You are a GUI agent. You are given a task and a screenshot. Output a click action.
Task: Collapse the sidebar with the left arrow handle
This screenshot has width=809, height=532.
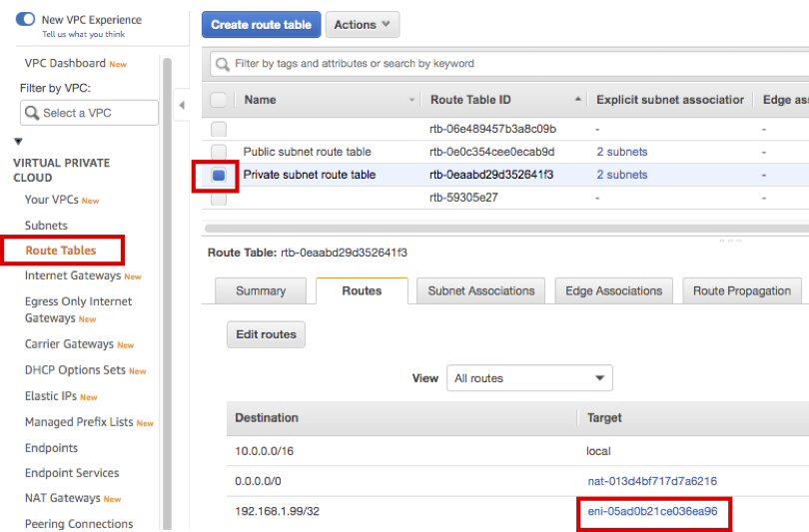[181, 105]
